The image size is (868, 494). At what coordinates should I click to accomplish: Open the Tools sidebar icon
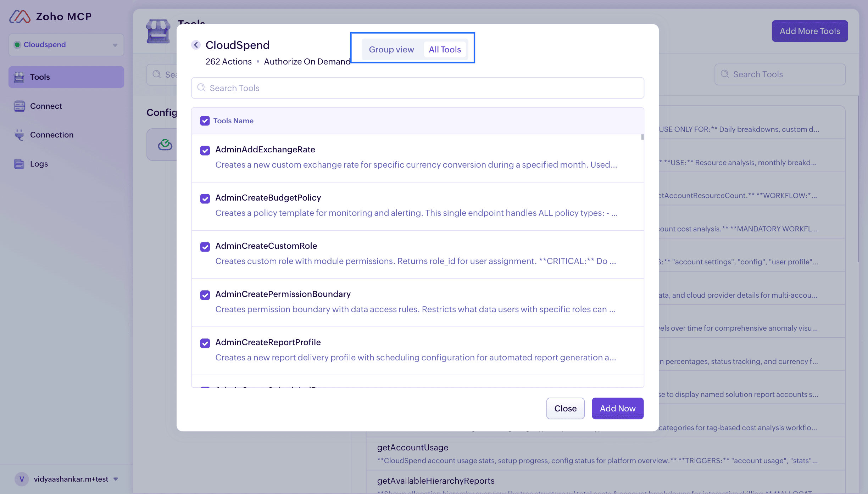19,77
